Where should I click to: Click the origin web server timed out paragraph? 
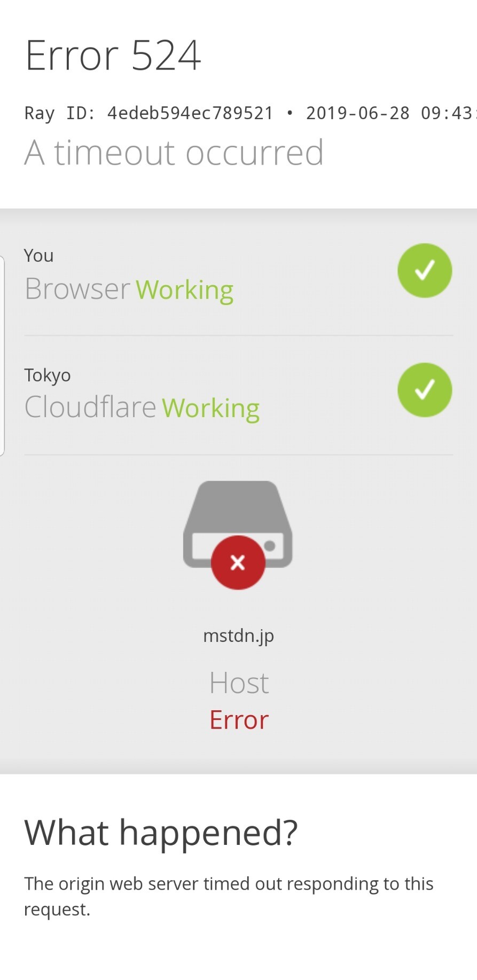229,896
